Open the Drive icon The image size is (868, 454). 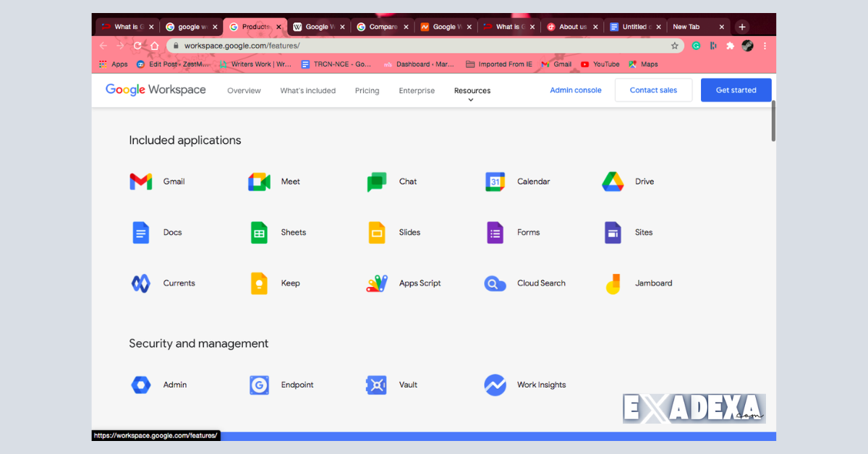613,181
